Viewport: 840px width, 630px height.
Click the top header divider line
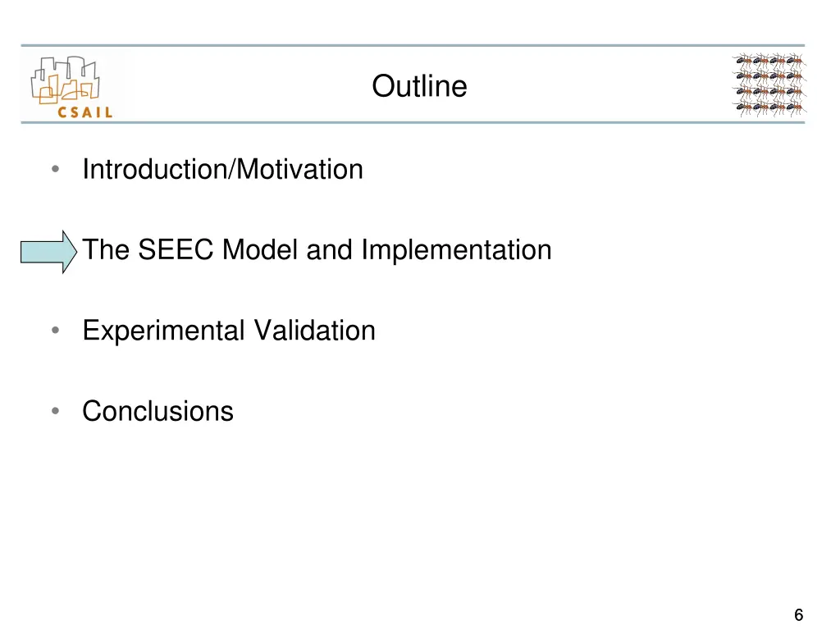coord(413,46)
